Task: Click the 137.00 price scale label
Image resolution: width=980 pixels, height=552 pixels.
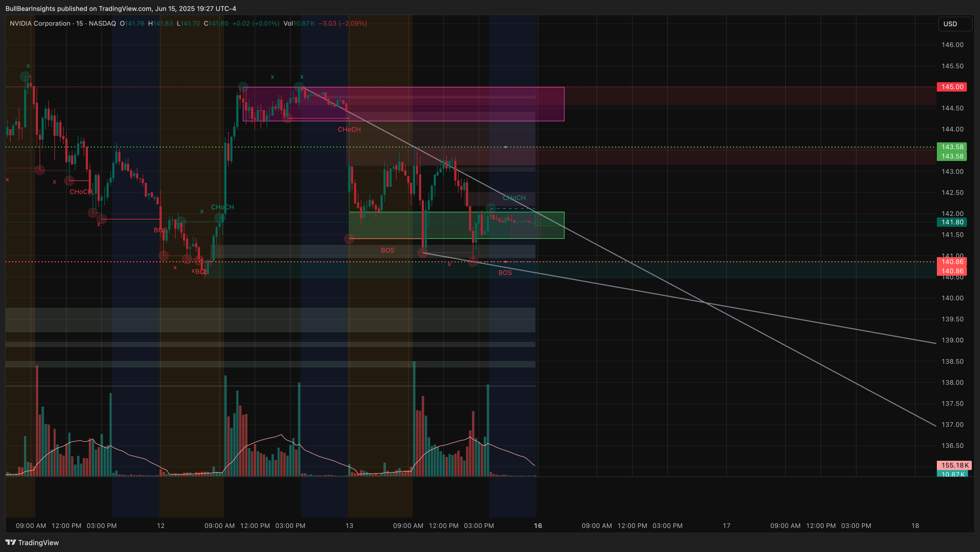Action: [952, 424]
